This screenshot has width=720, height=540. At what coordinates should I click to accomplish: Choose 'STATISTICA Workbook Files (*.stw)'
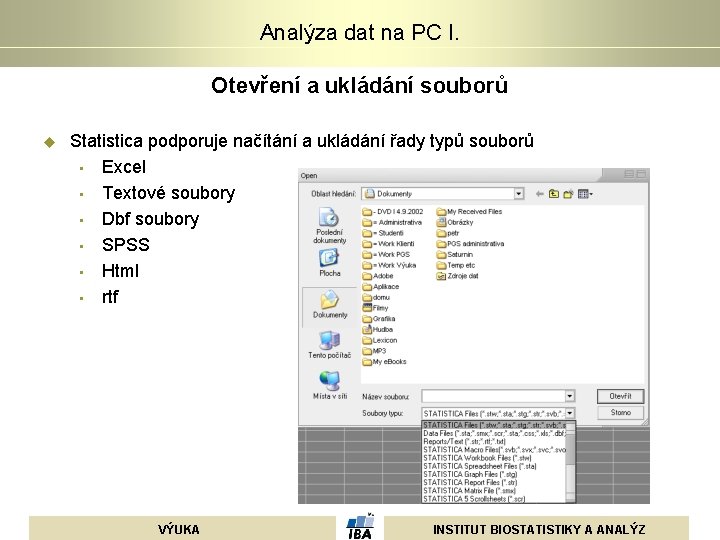point(494,458)
